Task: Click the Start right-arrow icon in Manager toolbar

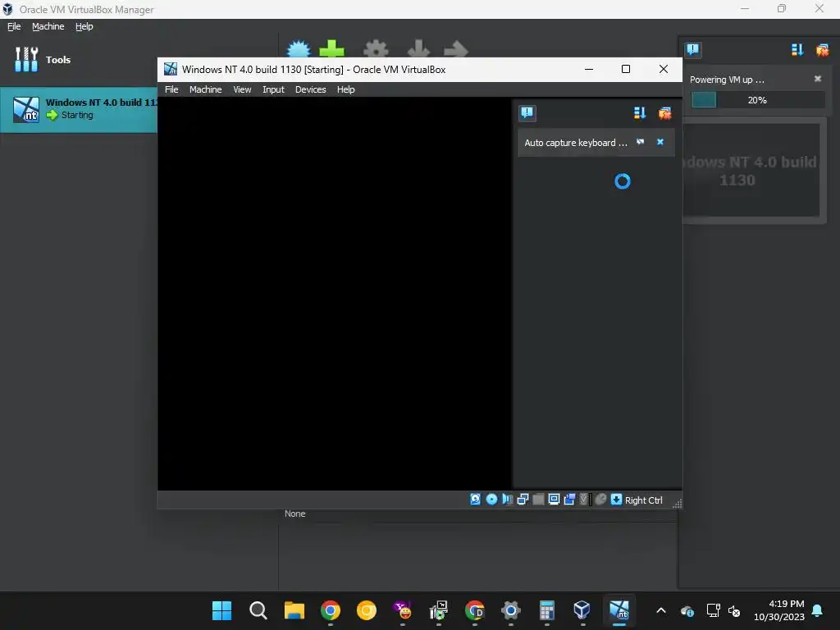Action: (x=456, y=48)
